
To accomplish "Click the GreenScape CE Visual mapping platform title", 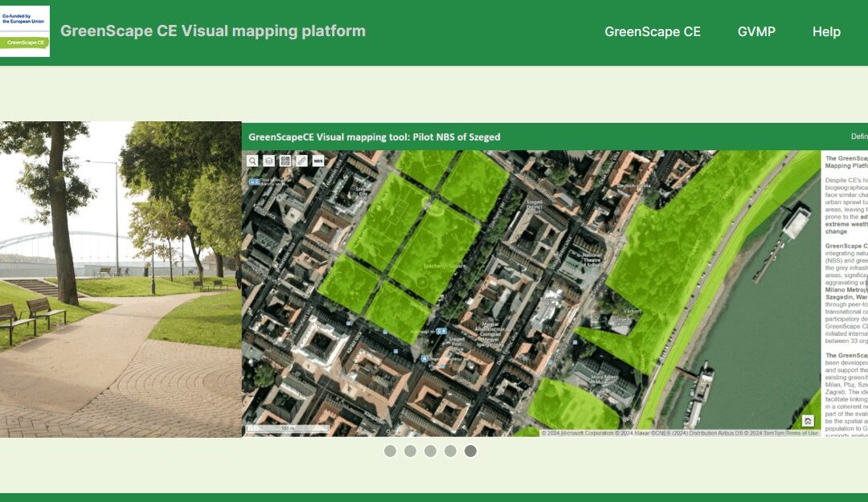I will point(213,31).
